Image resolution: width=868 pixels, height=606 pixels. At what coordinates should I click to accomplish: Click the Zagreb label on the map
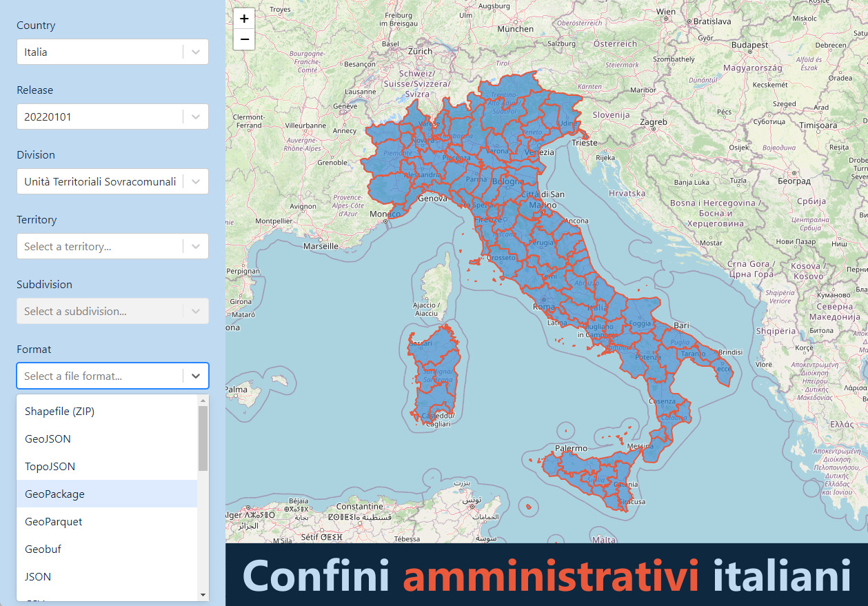[x=654, y=121]
